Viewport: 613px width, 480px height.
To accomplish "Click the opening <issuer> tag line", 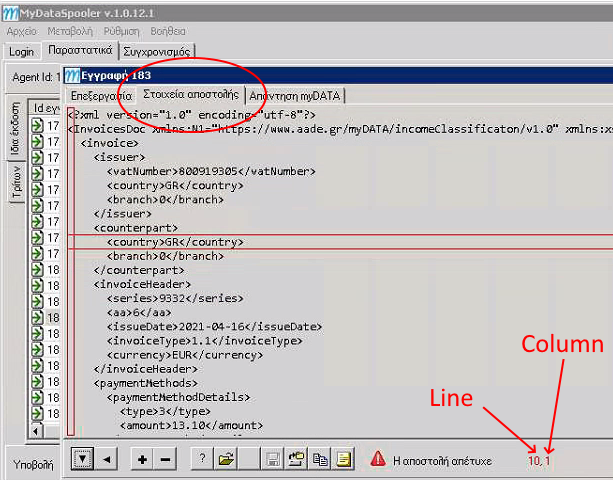I will tap(120, 157).
